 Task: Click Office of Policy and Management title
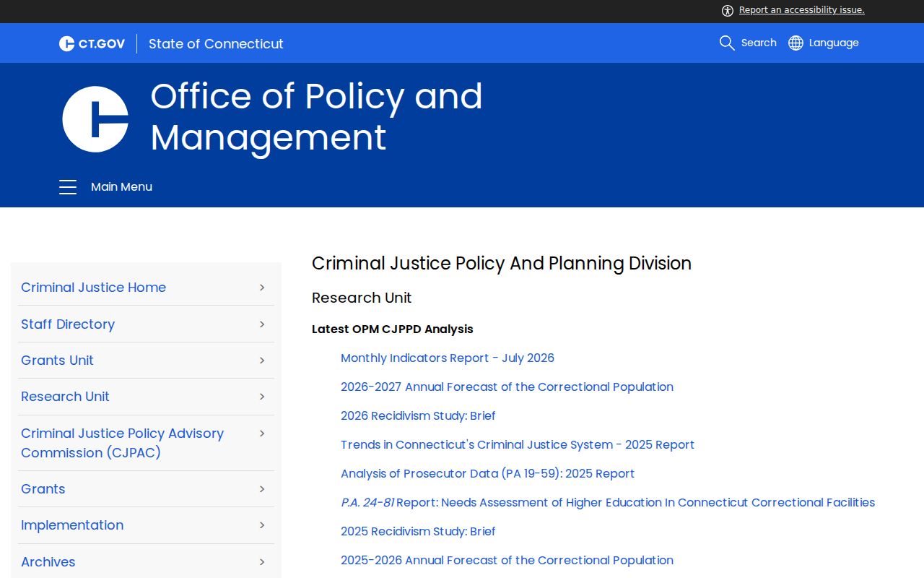click(316, 116)
